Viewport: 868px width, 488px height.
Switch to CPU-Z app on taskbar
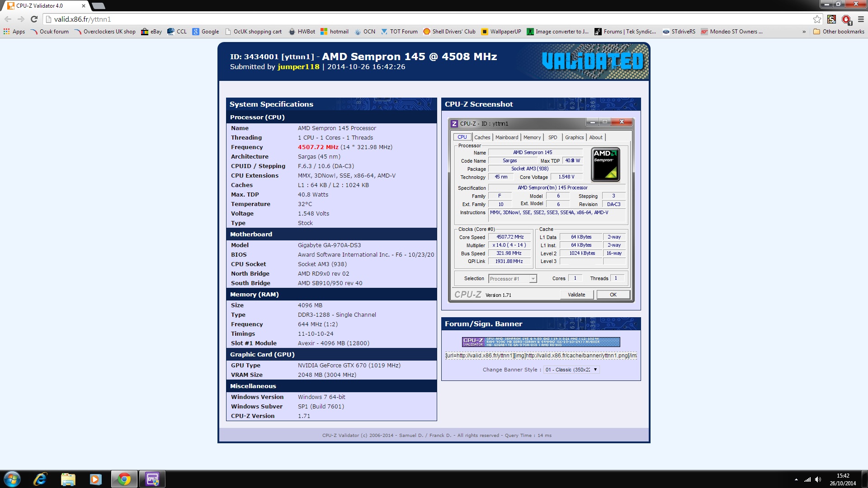tap(152, 479)
